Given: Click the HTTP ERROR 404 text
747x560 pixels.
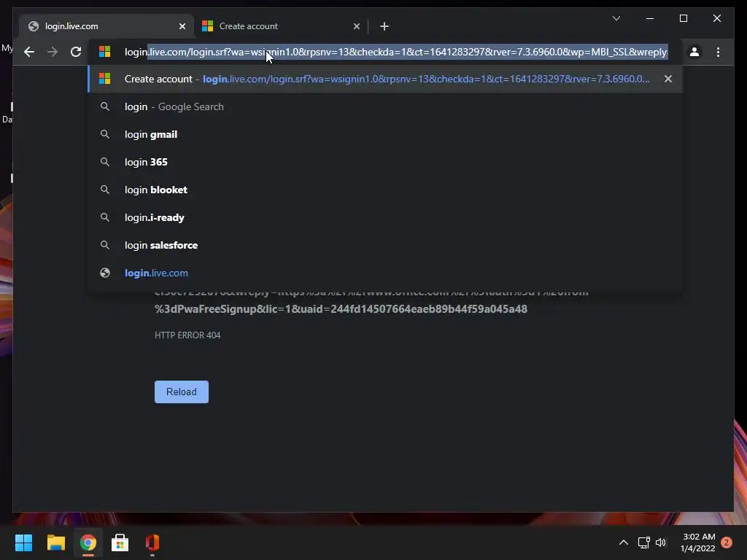Looking at the screenshot, I should 187,335.
